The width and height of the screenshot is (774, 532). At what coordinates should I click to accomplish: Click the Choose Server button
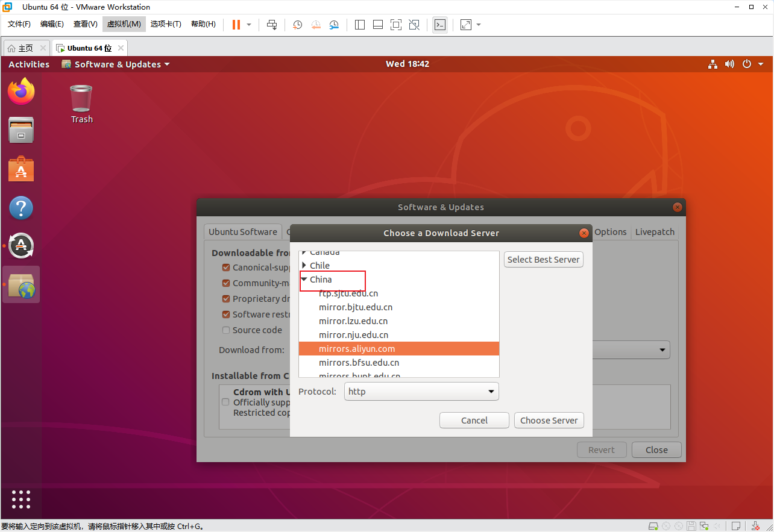tap(549, 421)
